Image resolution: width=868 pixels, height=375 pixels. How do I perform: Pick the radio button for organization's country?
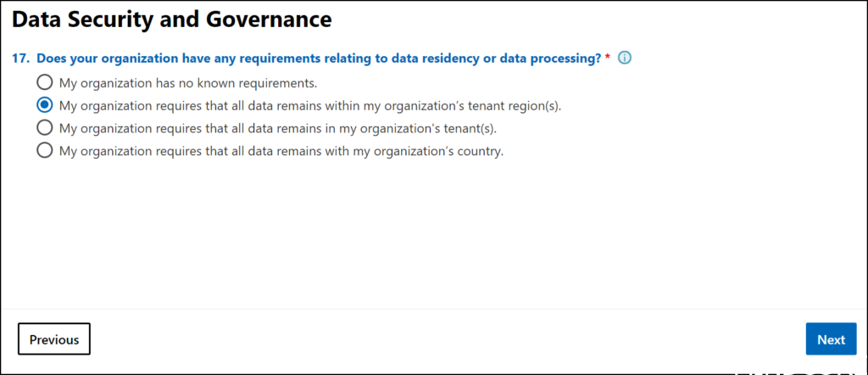pyautogui.click(x=44, y=152)
